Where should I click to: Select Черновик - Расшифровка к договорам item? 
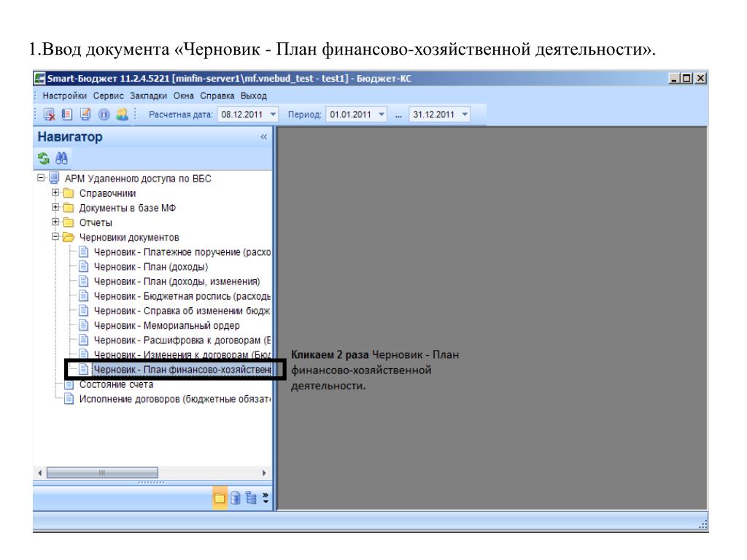182,341
